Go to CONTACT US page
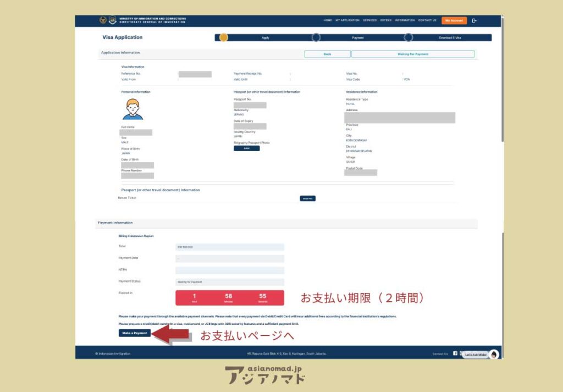 point(427,20)
